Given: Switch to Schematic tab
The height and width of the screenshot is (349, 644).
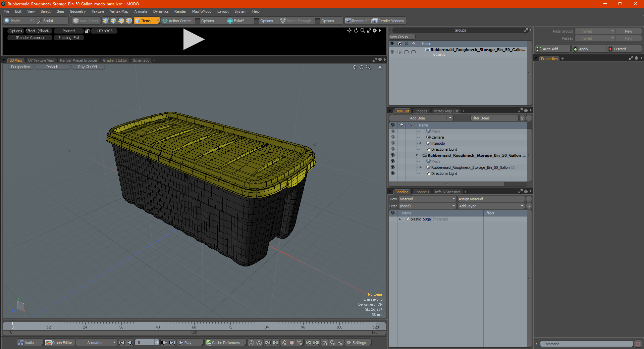Looking at the screenshot, I should (x=141, y=60).
